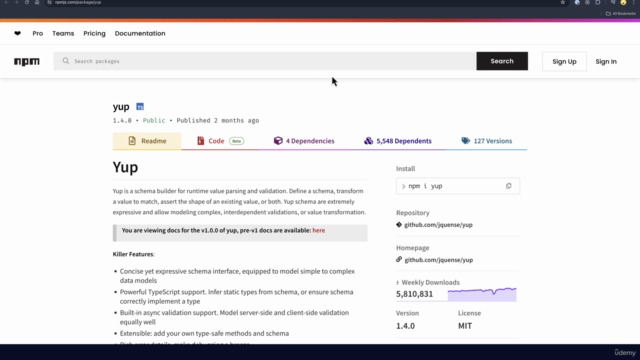This screenshot has height=360, width=640.
Task: Click the Sign In link
Action: (606, 62)
